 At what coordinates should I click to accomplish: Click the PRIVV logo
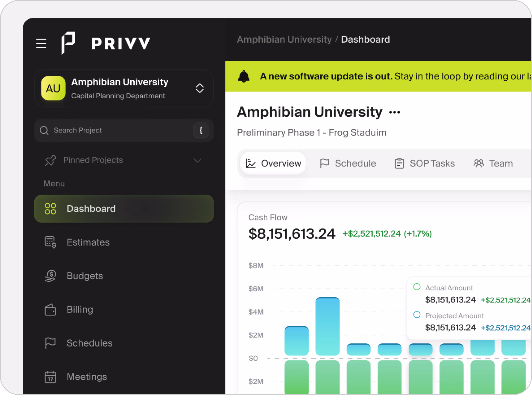[106, 43]
